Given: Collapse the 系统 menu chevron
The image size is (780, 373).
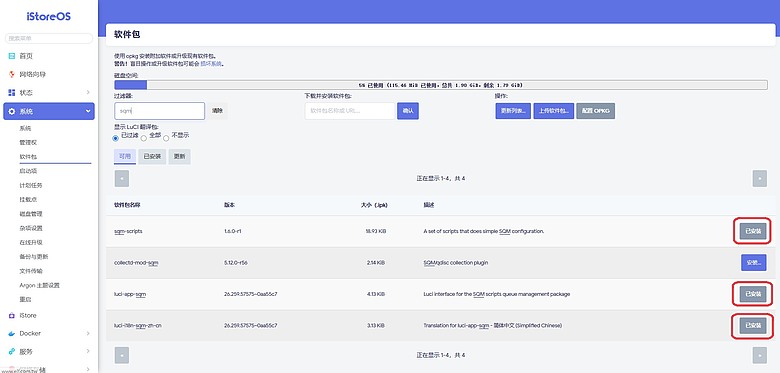Looking at the screenshot, I should 88,111.
